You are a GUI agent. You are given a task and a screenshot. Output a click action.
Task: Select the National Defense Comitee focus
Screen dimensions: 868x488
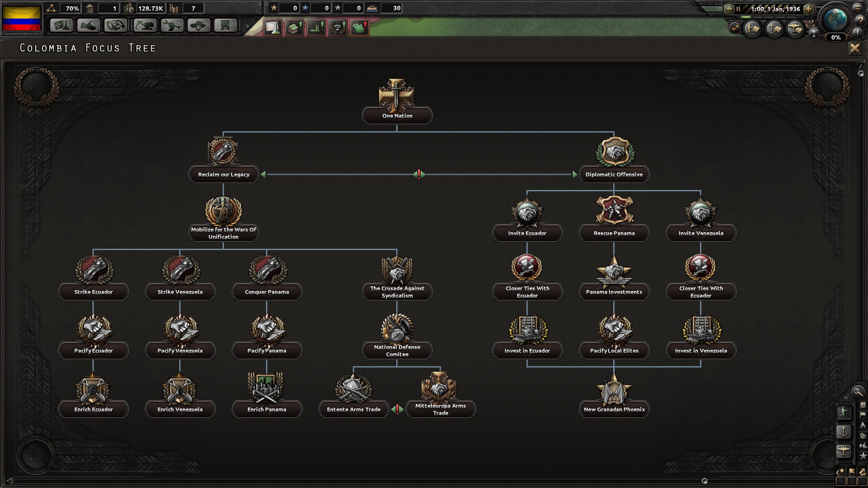(x=397, y=337)
